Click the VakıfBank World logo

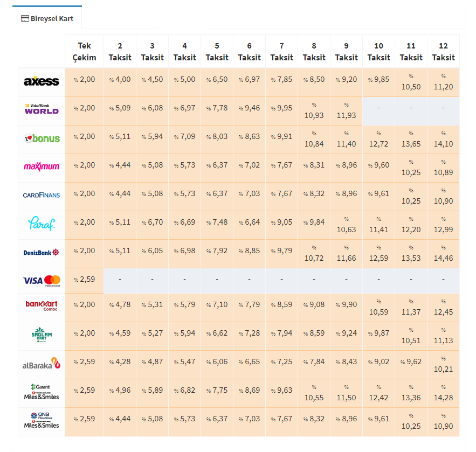pyautogui.click(x=42, y=109)
